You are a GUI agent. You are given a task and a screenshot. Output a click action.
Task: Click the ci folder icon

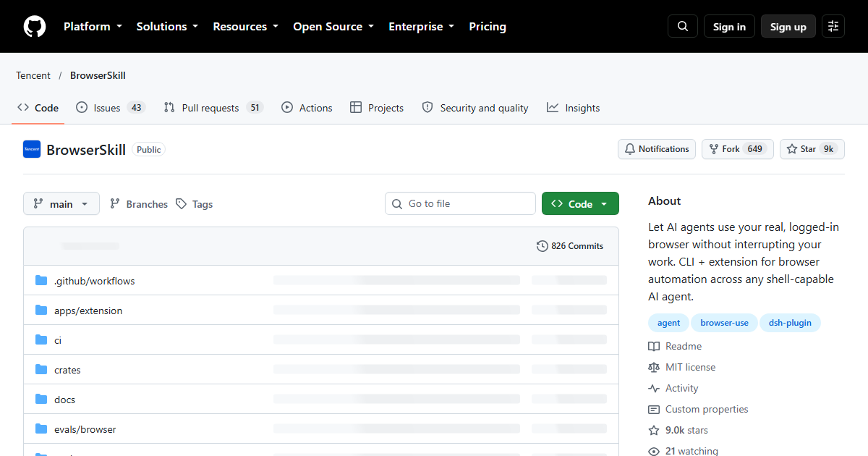click(x=41, y=340)
